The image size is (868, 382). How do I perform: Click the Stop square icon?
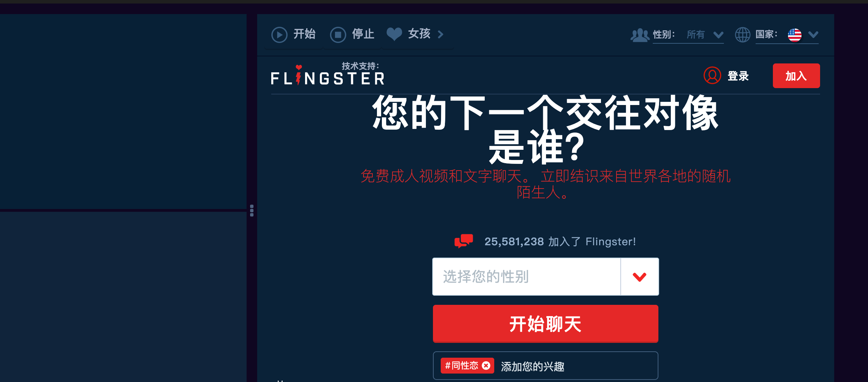338,35
